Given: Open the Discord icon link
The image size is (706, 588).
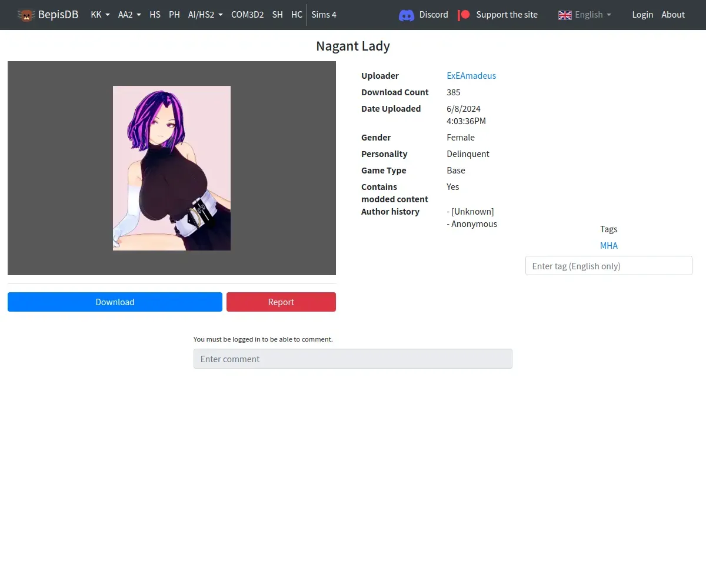Looking at the screenshot, I should pyautogui.click(x=407, y=15).
